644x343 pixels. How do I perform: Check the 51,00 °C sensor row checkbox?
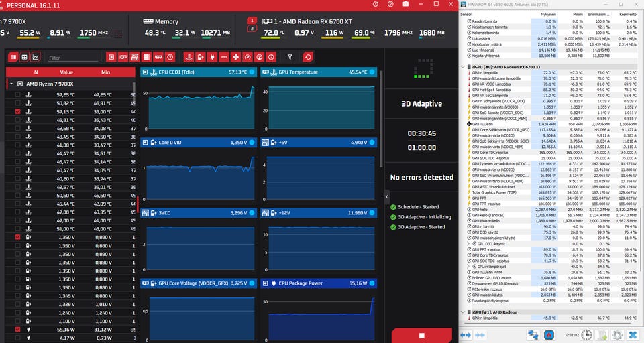[x=17, y=229]
